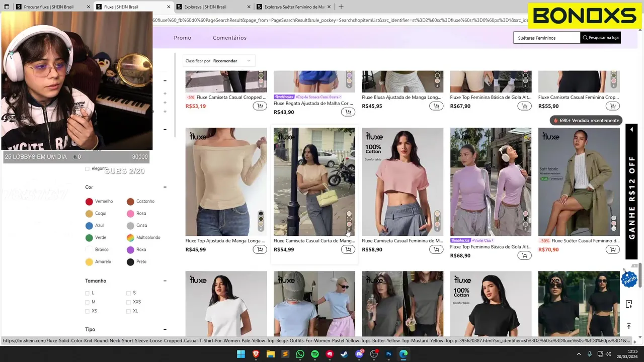Click the '#Top de Seneca Cami Suave' tag
Screen dimensions: 644x362
(x=317, y=97)
